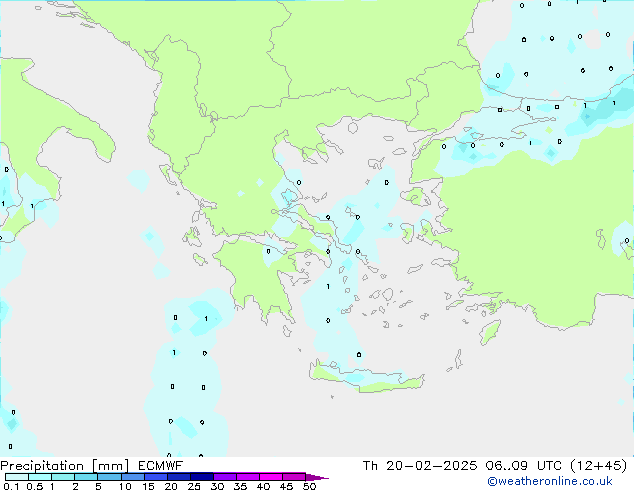Viewport: 634px width, 490px height.
Task: Click the legend value '0.5'
Action: click(x=34, y=486)
